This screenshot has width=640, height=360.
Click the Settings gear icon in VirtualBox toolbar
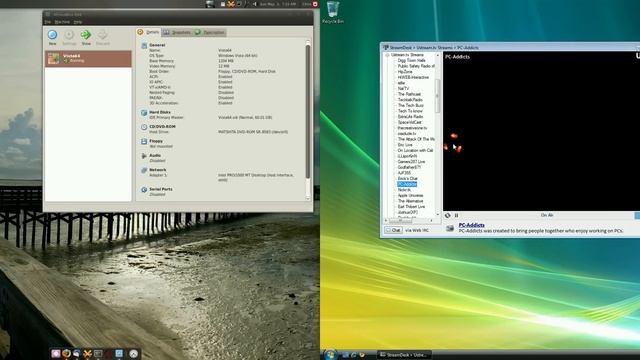(x=69, y=35)
